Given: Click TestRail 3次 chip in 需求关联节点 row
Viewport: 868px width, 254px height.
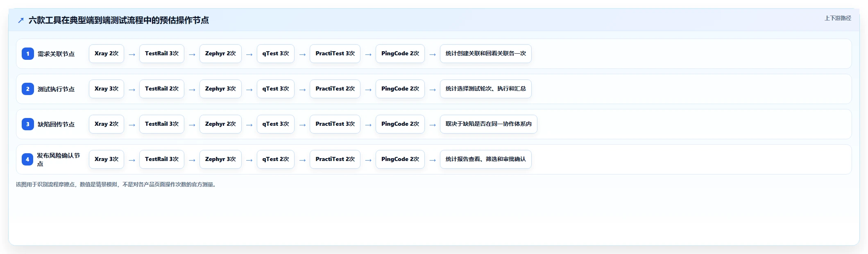Looking at the screenshot, I should (162, 54).
